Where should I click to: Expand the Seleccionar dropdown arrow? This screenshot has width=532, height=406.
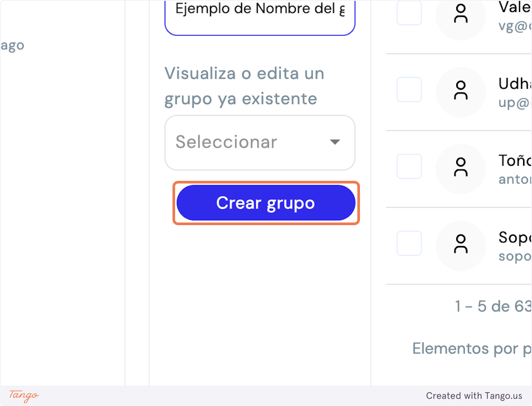coord(335,142)
